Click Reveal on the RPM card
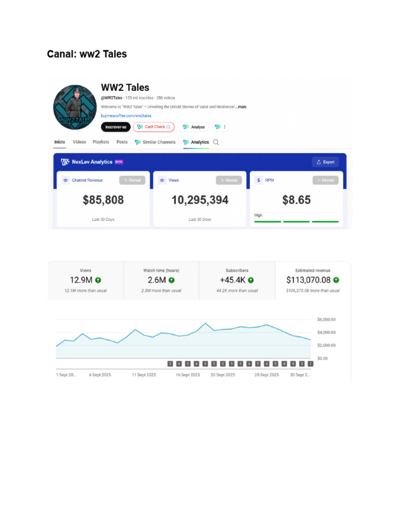 click(x=325, y=180)
